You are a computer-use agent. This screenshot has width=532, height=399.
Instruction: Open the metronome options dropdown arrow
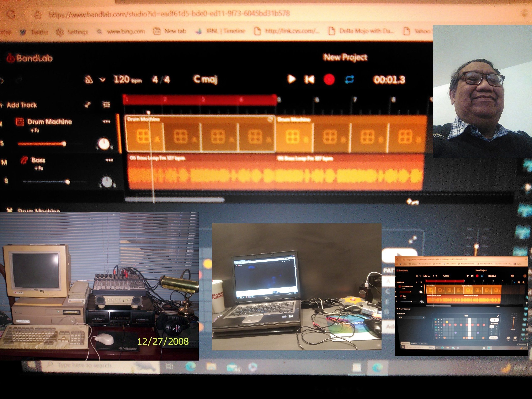(102, 79)
